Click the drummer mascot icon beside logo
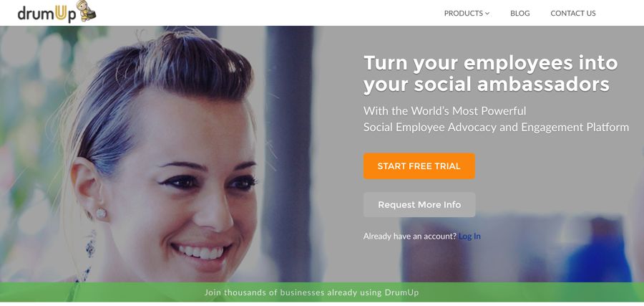This screenshot has height=306, width=644. tap(87, 11)
